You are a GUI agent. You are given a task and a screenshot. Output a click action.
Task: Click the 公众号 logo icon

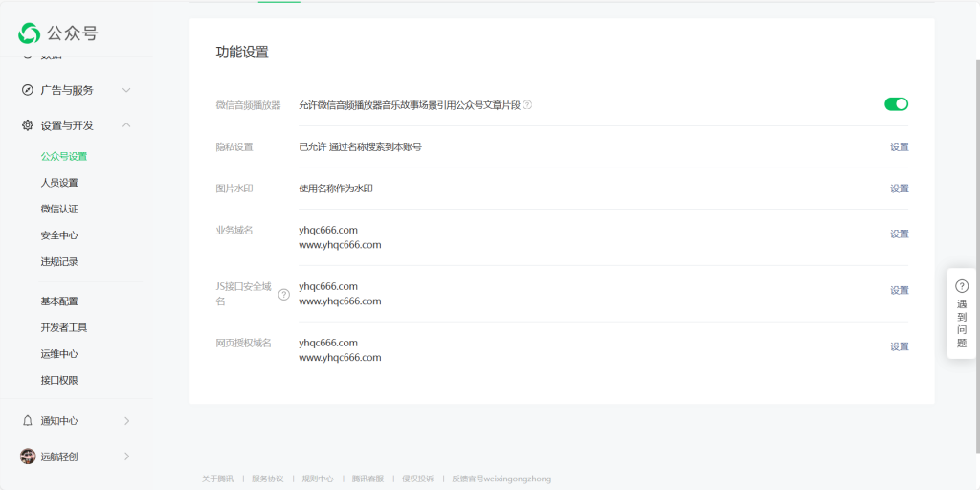coord(30,33)
